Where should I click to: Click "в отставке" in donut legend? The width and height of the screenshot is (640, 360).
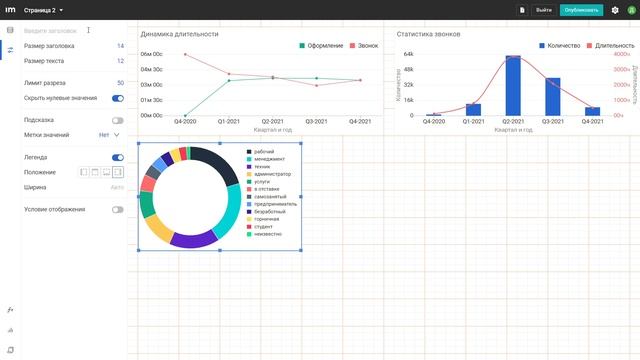tap(263, 189)
